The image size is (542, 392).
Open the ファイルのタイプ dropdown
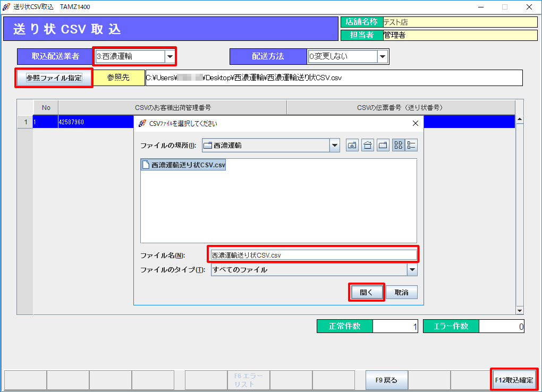coord(412,270)
